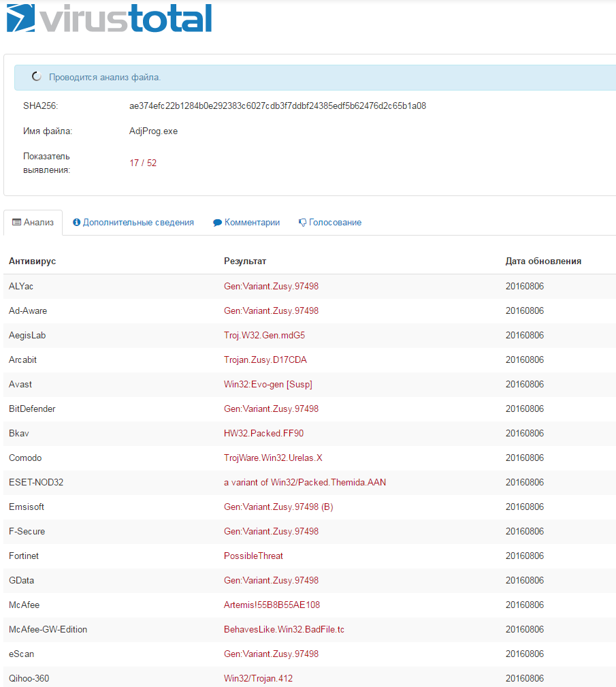Click the Win32:Evo-gen [Susp] result
The height and width of the screenshot is (687, 616).
(268, 385)
